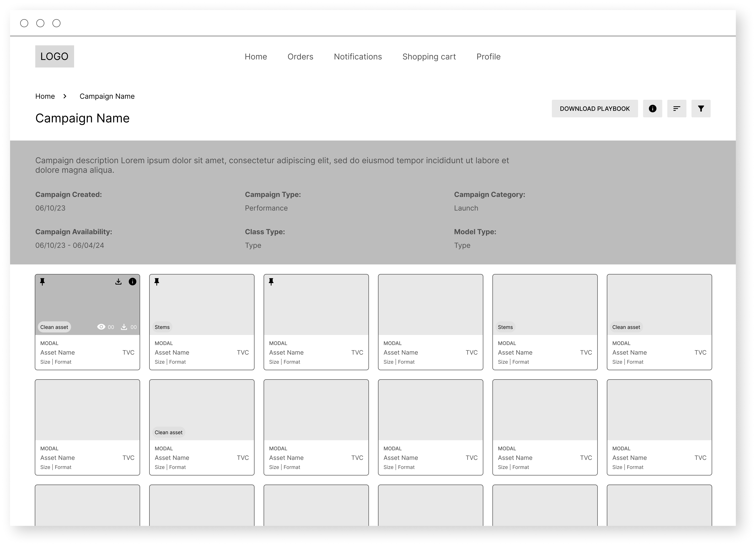Click the DOWNLOAD PLAYBOOK button
The height and width of the screenshot is (546, 756).
(594, 109)
